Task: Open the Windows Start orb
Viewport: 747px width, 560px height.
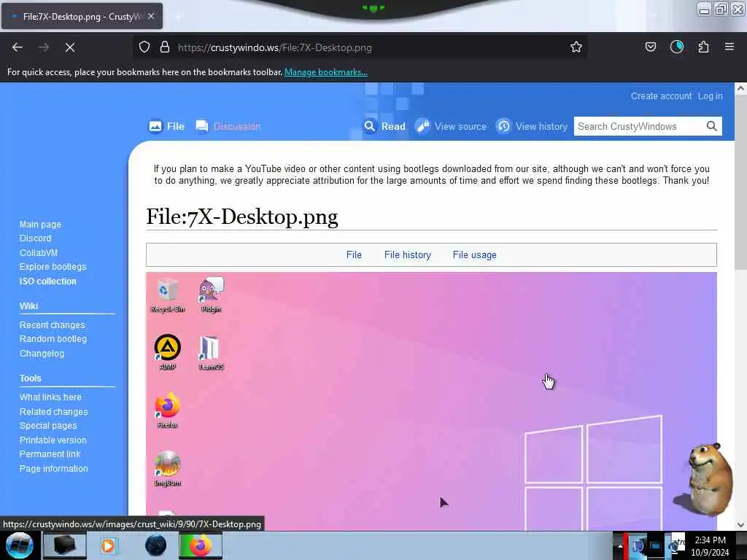Action: [20, 545]
